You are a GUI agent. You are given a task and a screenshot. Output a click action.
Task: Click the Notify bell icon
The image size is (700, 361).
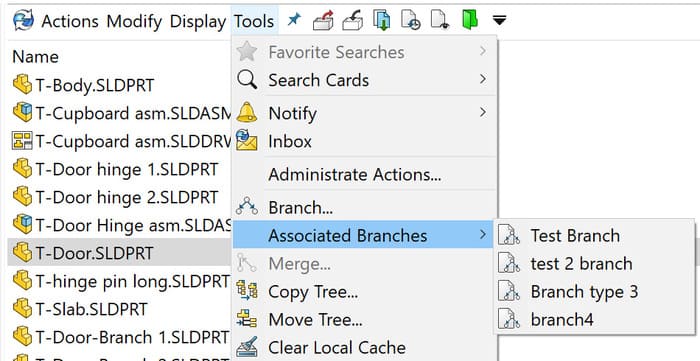247,113
